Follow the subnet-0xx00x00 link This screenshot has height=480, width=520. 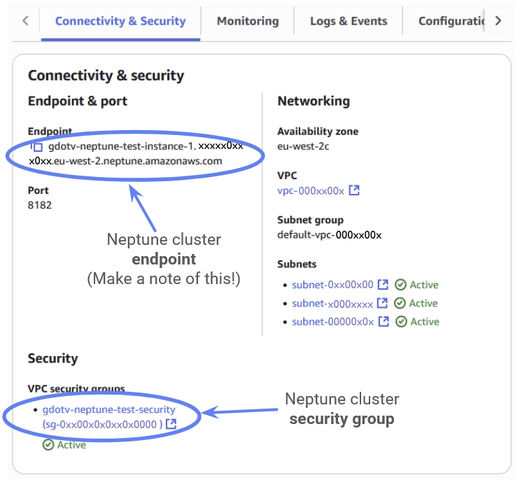click(x=333, y=285)
